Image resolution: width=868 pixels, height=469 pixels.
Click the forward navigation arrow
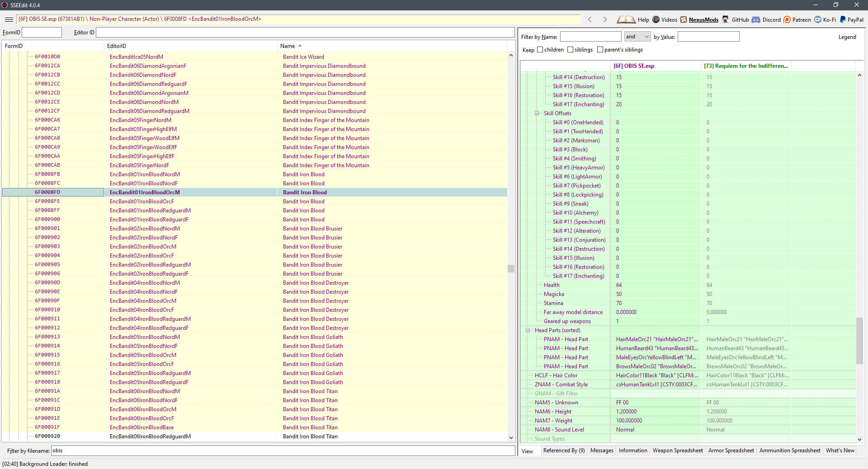pyautogui.click(x=605, y=19)
